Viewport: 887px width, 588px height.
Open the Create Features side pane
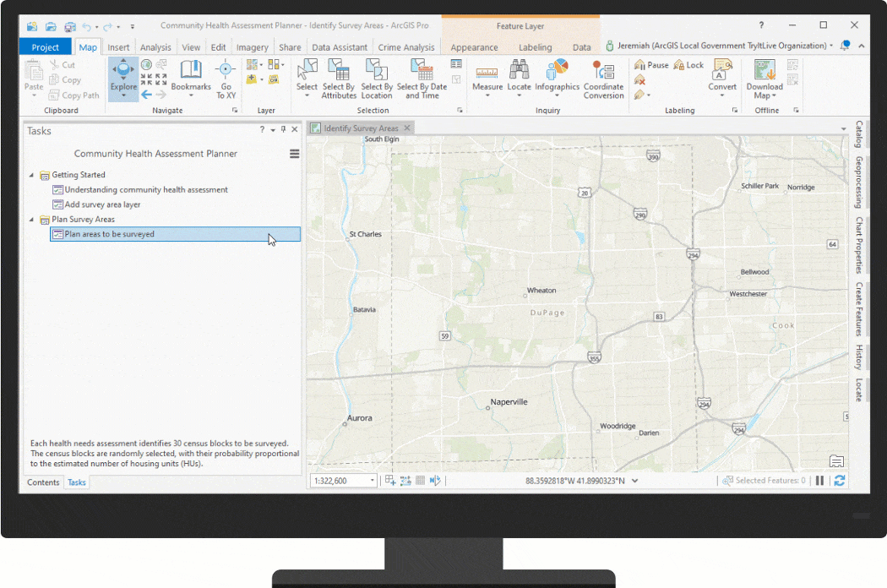coord(859,309)
